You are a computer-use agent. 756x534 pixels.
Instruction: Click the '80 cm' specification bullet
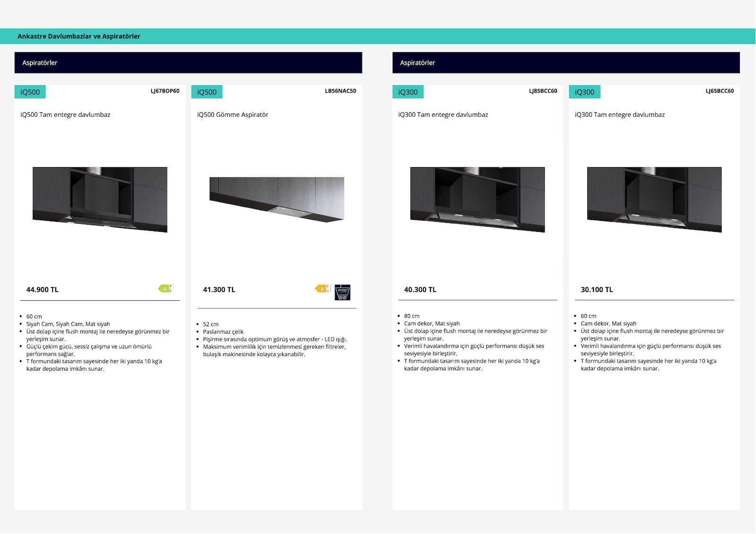412,316
